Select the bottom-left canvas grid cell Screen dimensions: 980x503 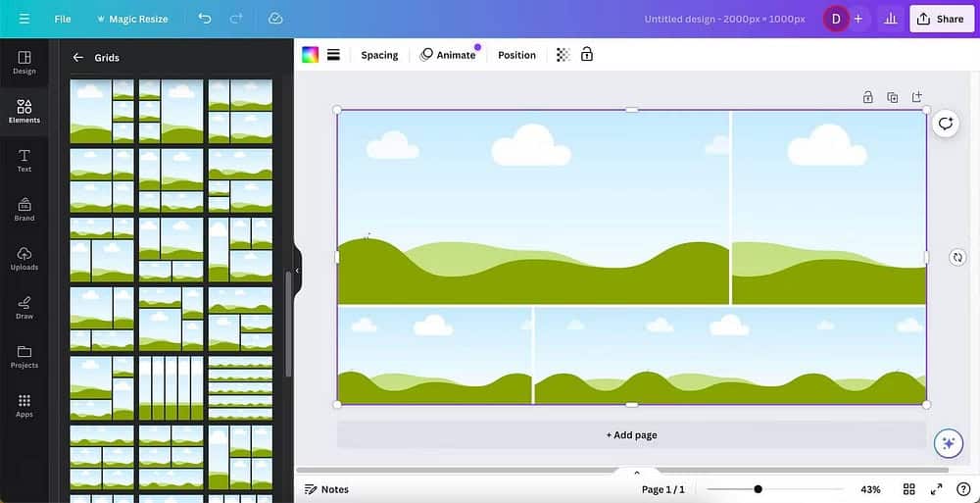pos(434,355)
